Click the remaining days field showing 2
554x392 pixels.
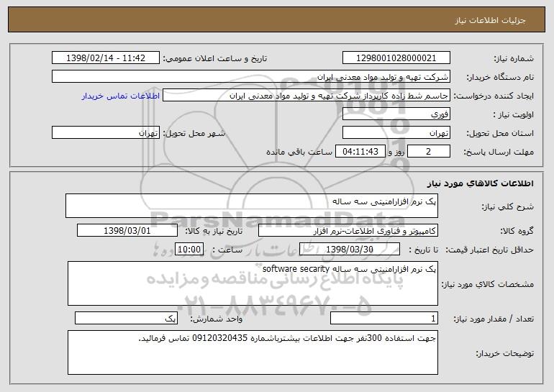tap(429, 152)
